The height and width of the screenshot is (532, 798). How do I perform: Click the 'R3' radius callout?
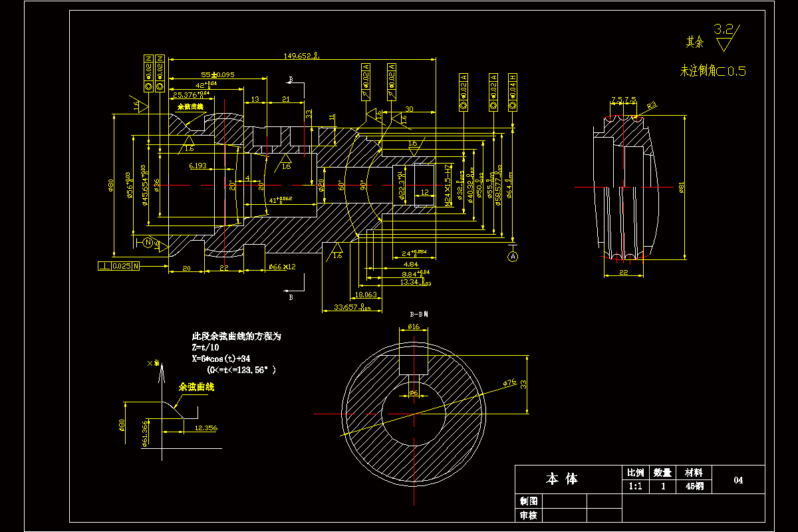point(651,104)
